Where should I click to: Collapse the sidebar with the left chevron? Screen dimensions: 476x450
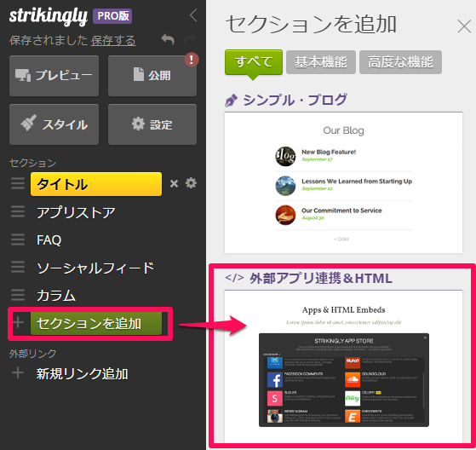click(193, 14)
